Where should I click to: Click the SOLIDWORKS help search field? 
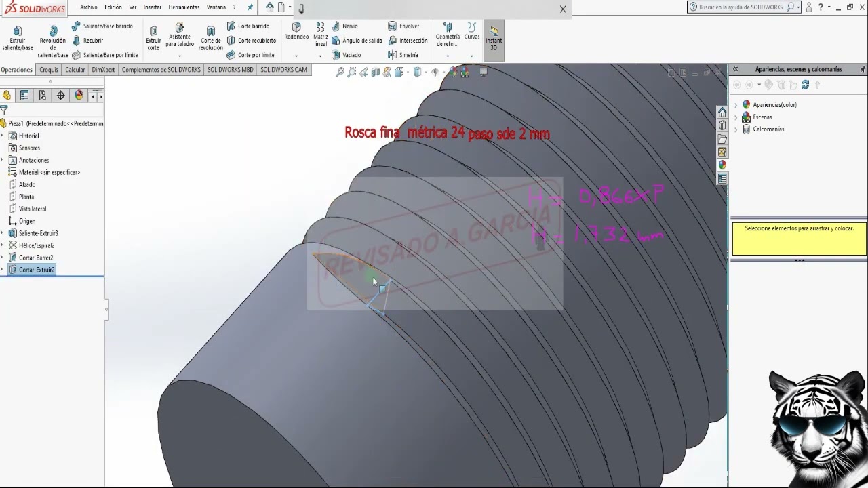click(741, 7)
